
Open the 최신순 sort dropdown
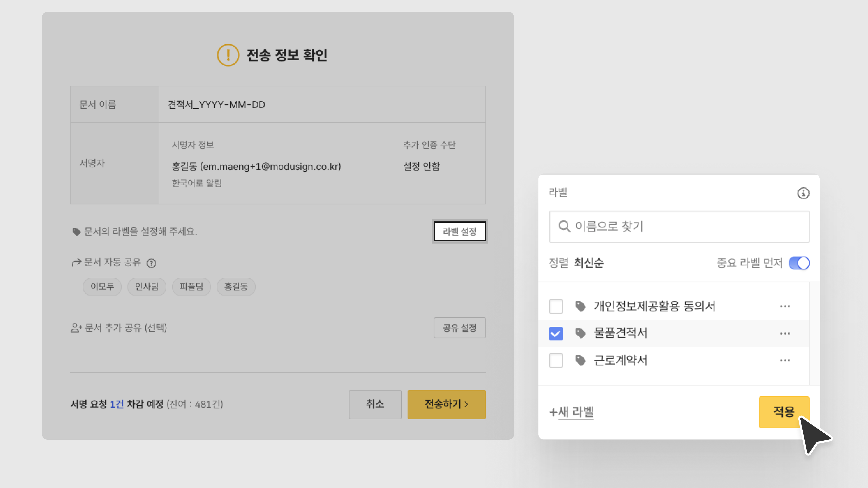(589, 263)
